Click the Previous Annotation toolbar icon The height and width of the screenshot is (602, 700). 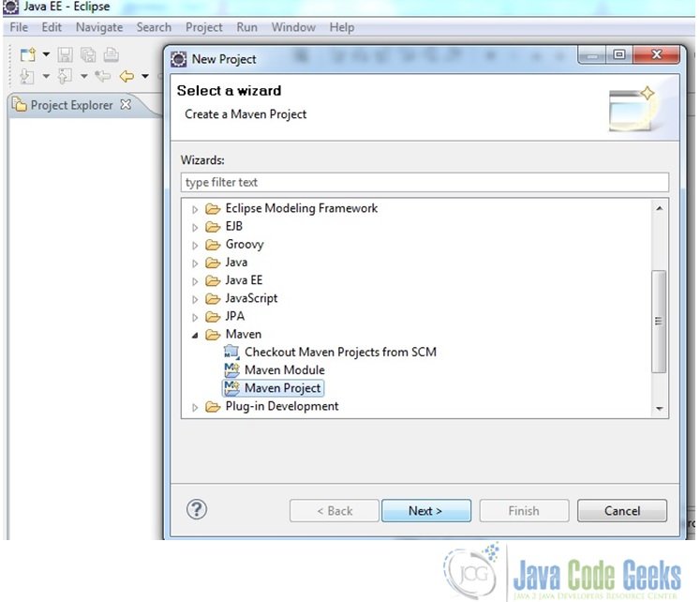[x=65, y=76]
